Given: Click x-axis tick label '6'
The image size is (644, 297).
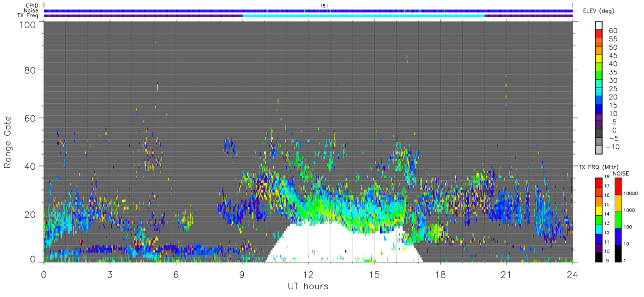Looking at the screenshot, I should 176,274.
